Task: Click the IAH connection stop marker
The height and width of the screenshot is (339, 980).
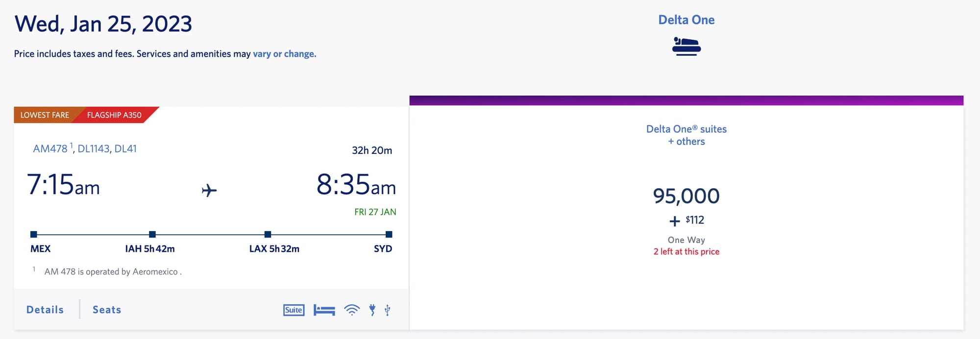Action: pyautogui.click(x=152, y=235)
